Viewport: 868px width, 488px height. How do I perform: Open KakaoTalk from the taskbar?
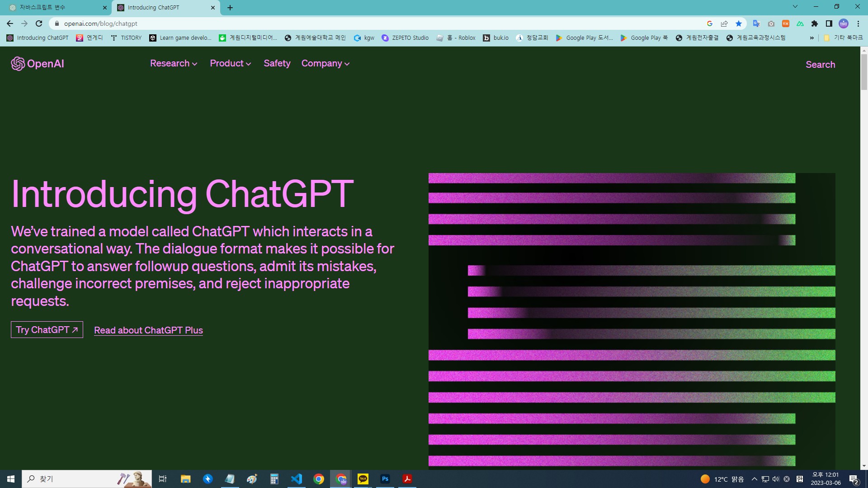pyautogui.click(x=363, y=479)
